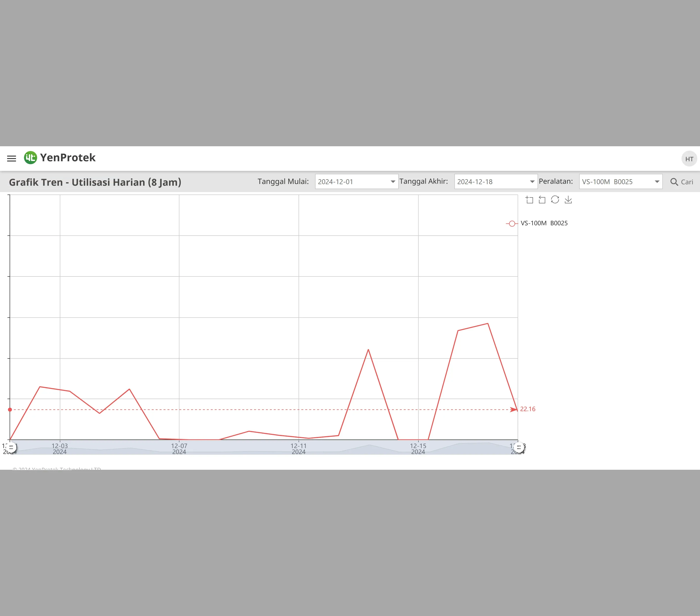Open the Tanggal Akhir date dropdown arrow
The image size is (700, 616).
tap(532, 182)
